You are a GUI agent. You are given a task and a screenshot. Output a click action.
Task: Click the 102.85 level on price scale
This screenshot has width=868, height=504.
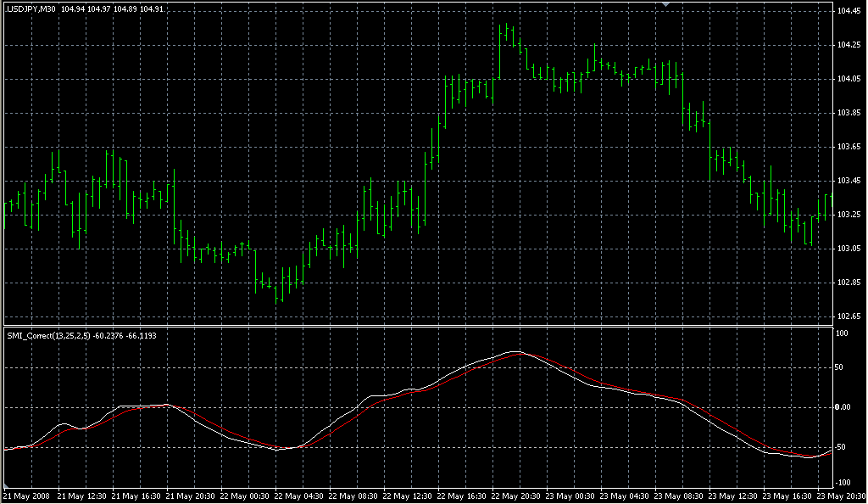849,283
